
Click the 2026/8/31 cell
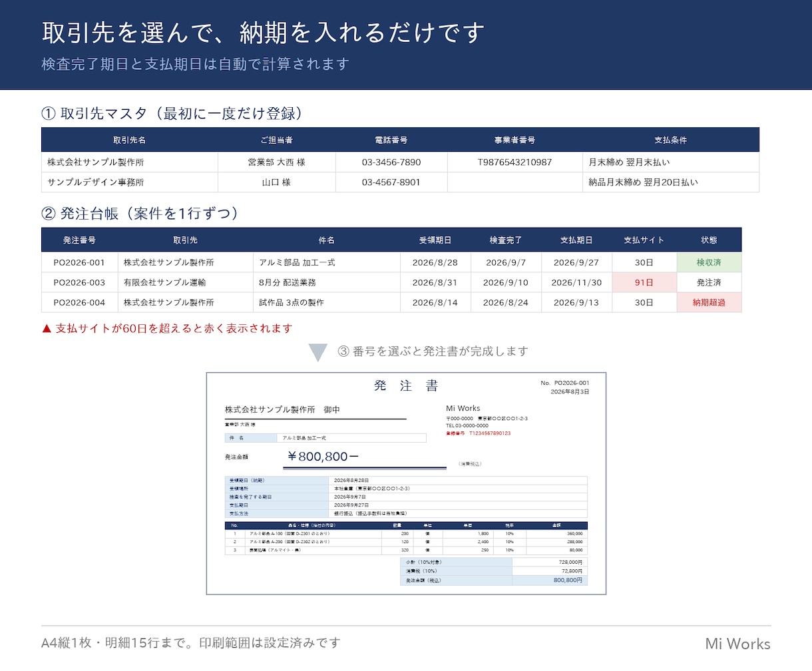(x=435, y=282)
